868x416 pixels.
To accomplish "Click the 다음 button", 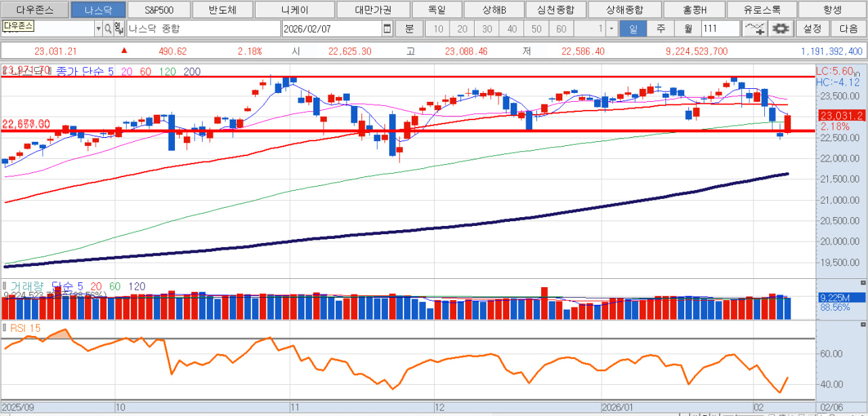I will pyautogui.click(x=848, y=29).
